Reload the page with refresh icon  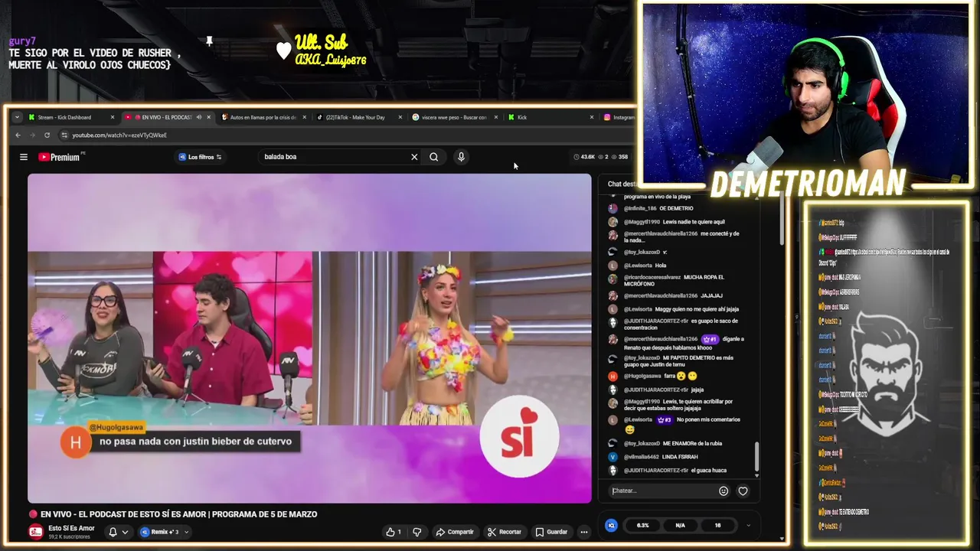coord(47,135)
